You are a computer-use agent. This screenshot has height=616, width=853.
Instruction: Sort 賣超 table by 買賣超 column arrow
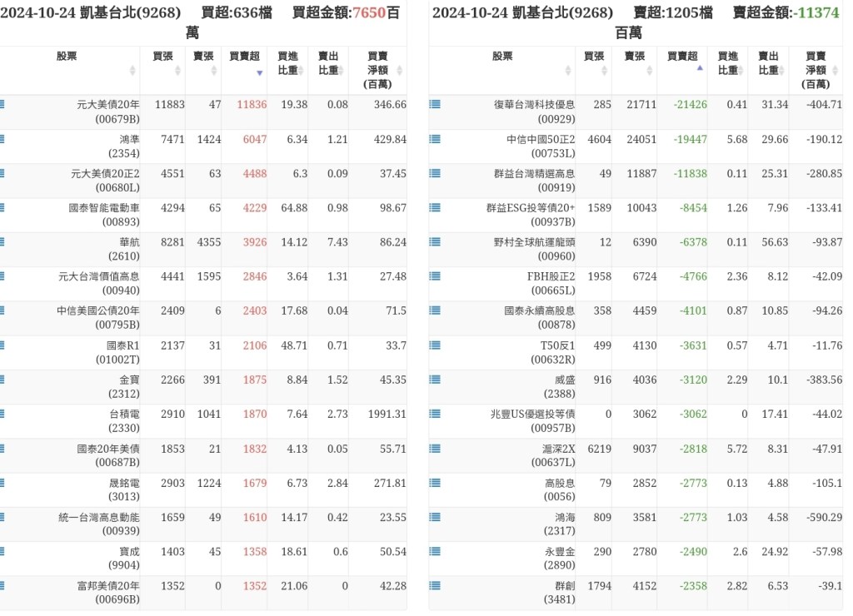click(700, 68)
